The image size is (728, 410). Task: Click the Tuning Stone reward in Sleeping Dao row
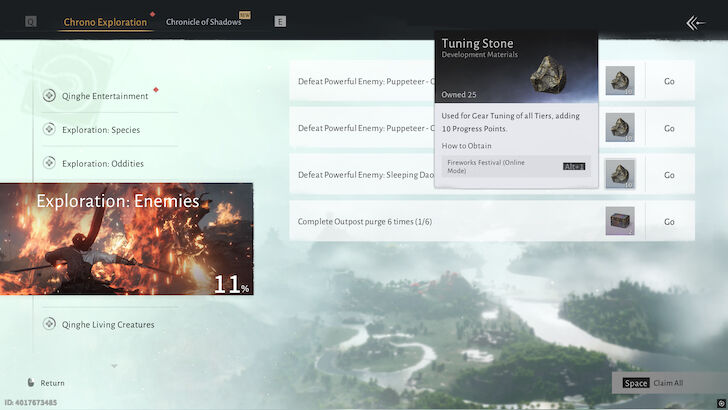pyautogui.click(x=619, y=174)
